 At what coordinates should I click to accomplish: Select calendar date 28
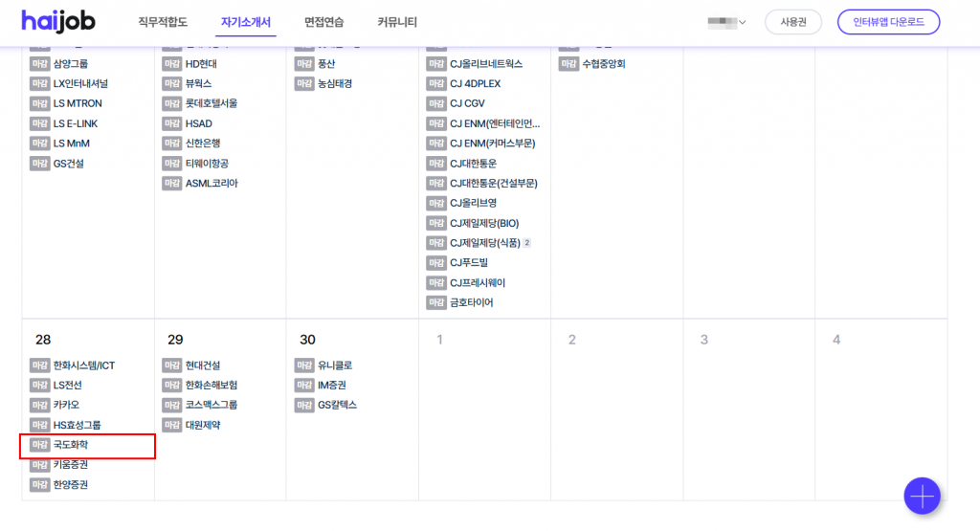(43, 340)
